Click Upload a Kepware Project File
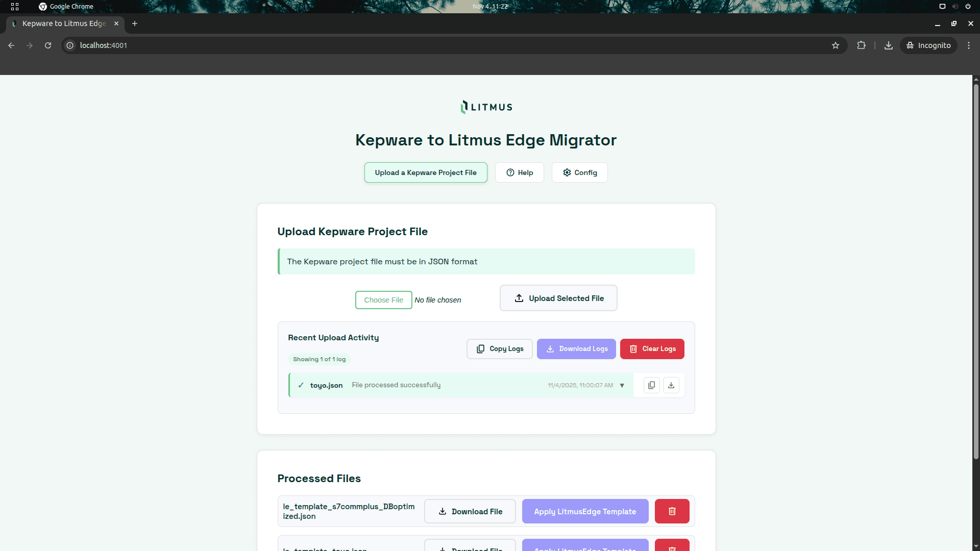This screenshot has width=980, height=551. coord(425,172)
